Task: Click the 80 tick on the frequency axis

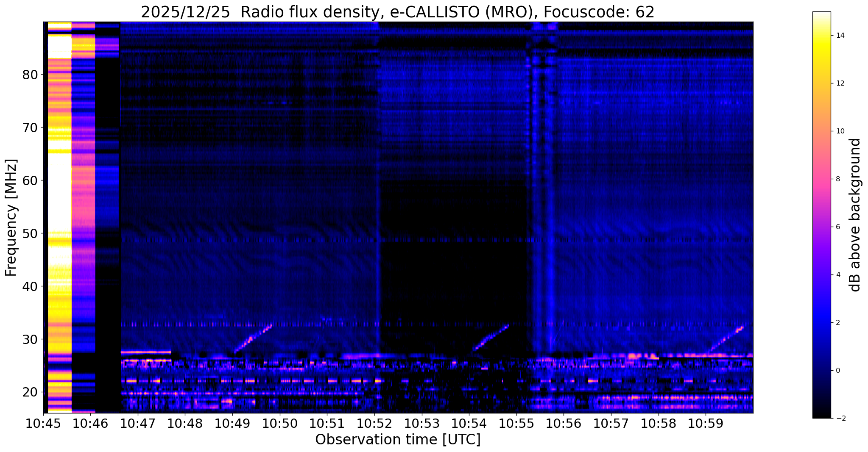Action: coord(30,75)
